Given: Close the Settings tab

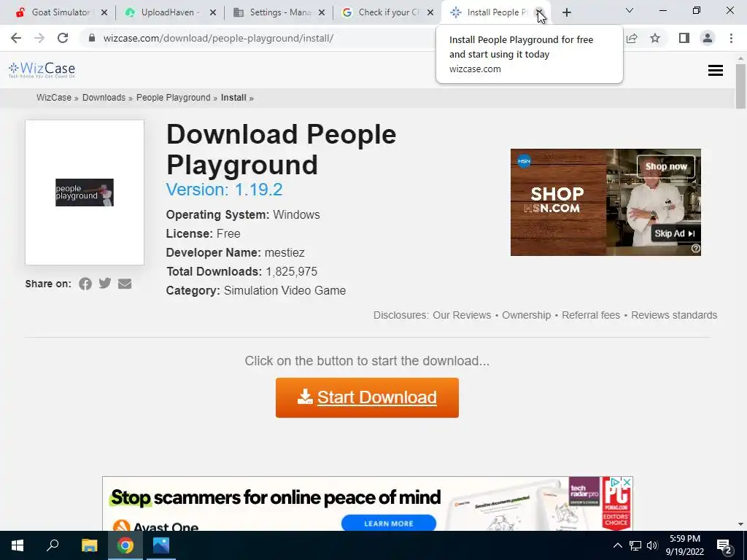Looking at the screenshot, I should [x=322, y=12].
